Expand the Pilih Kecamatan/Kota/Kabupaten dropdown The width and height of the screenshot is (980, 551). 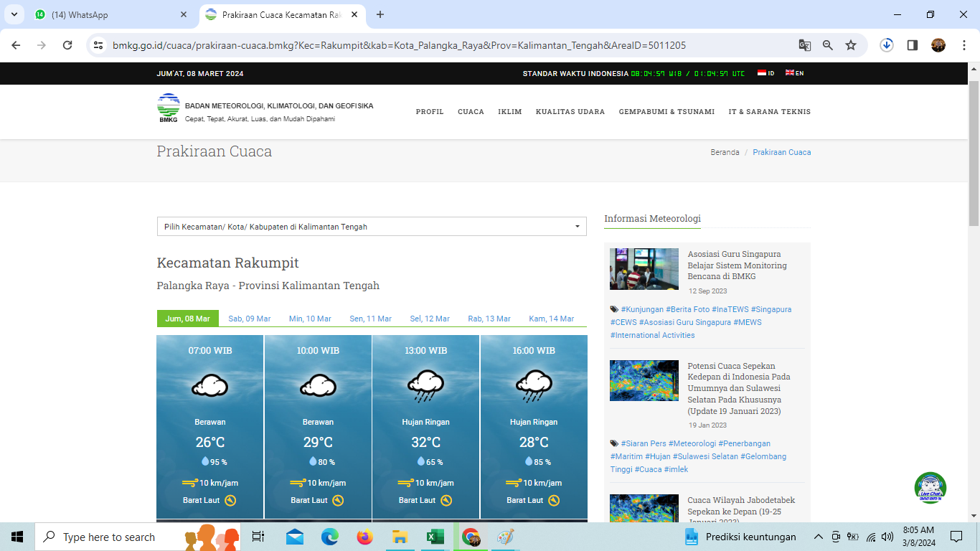click(x=372, y=227)
